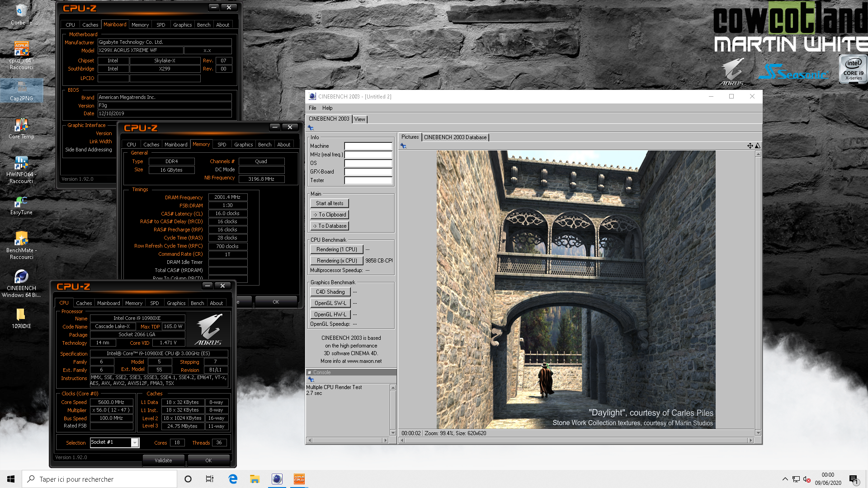868x488 pixels.
Task: Open Cortana circle icon in taskbar
Action: (188, 479)
